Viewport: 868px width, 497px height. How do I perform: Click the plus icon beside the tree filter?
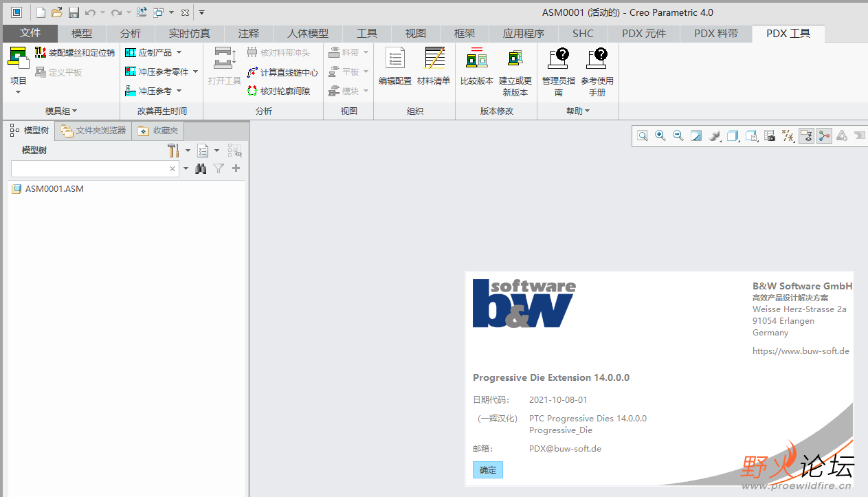(236, 168)
